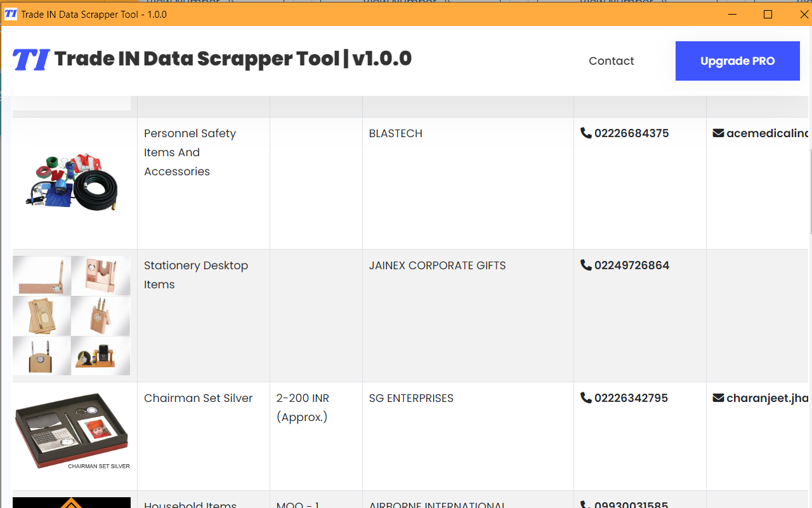Click the TI logo in the header
This screenshot has width=812, height=508.
[32, 60]
